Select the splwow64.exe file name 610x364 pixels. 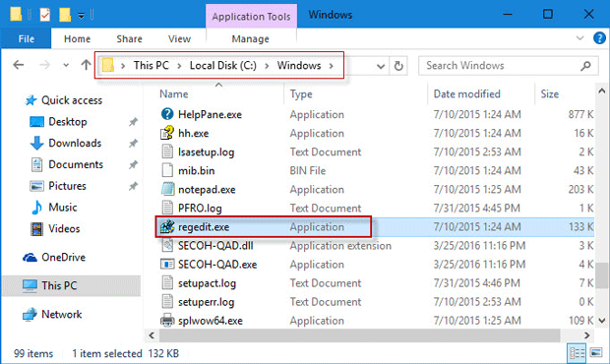[x=211, y=321]
